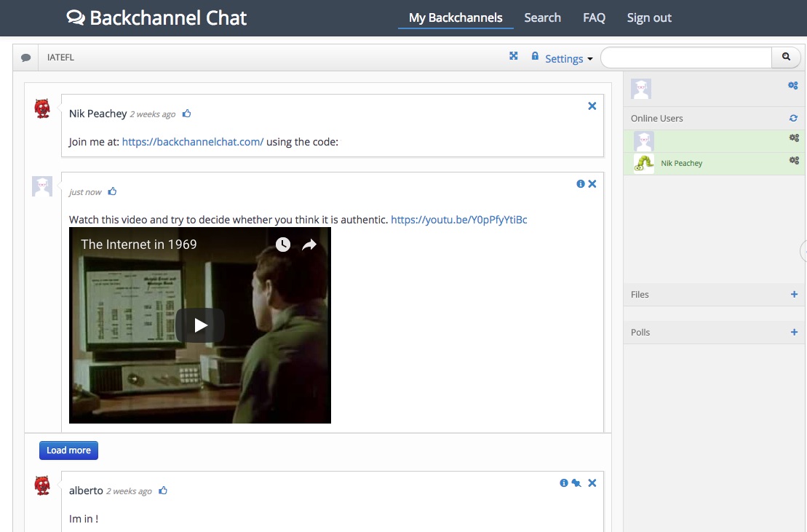This screenshot has height=532, width=807.
Task: Open the youtu.be video link
Action: click(x=459, y=220)
